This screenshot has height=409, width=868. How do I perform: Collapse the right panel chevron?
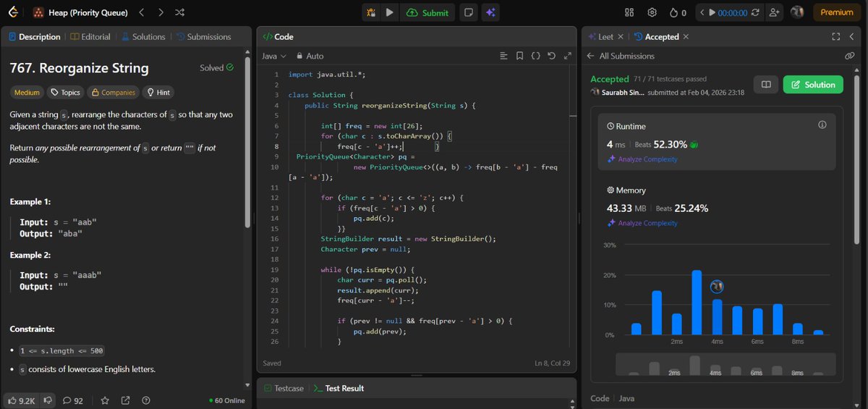pos(853,37)
